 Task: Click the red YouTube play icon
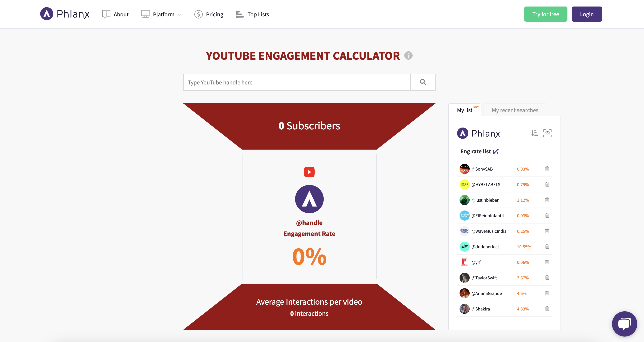(x=309, y=172)
